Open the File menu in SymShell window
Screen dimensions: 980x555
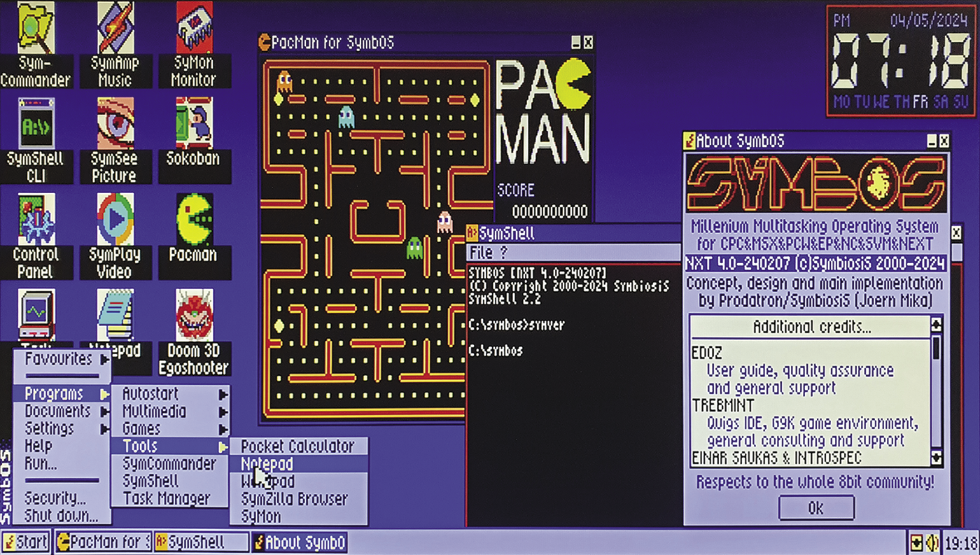click(x=481, y=253)
